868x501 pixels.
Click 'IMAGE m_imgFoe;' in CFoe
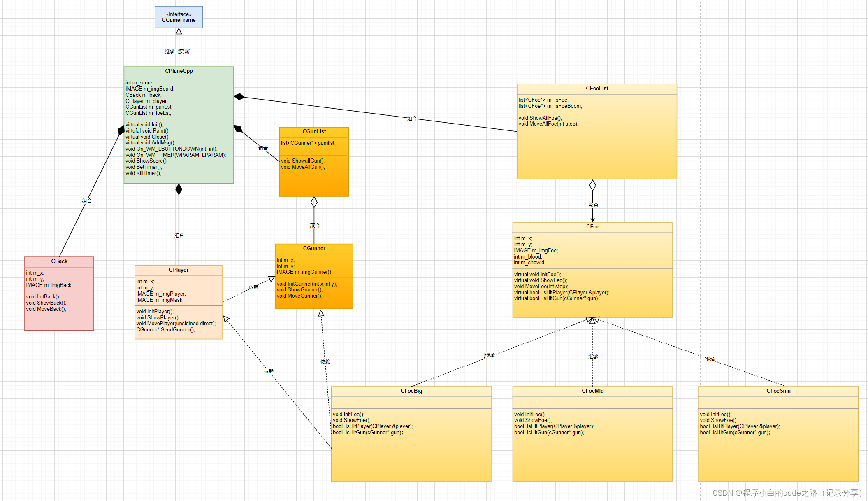click(x=536, y=250)
